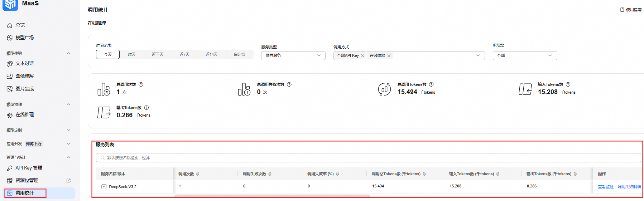Open 图像理解 in sidebar
The height and width of the screenshot is (201, 644).
[25, 76]
